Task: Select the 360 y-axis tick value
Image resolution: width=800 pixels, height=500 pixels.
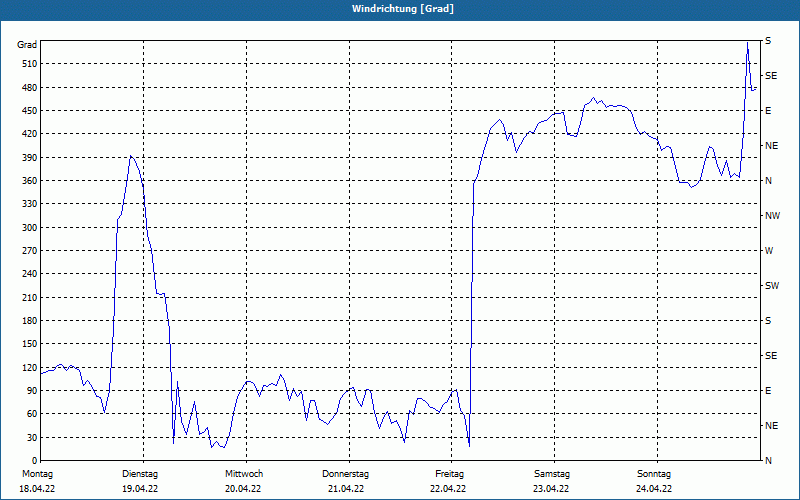Action: tap(30, 181)
